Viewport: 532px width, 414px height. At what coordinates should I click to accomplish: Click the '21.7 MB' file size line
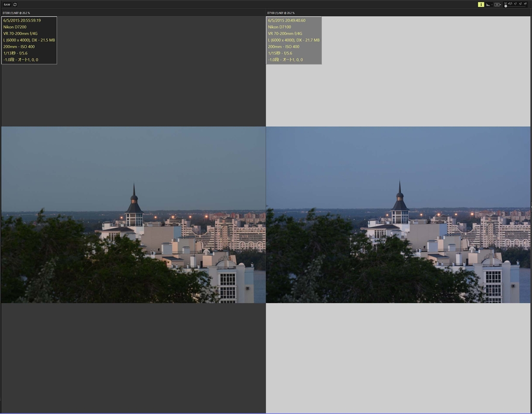click(294, 40)
